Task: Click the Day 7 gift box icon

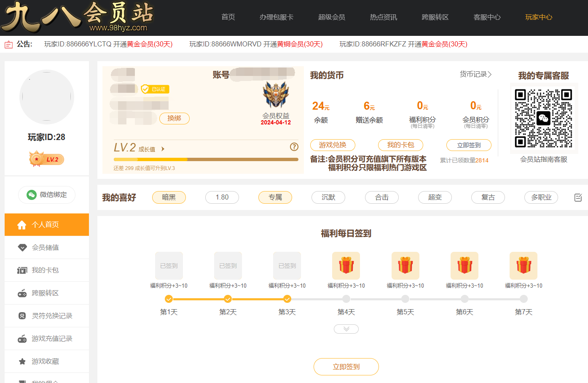Action: click(524, 266)
